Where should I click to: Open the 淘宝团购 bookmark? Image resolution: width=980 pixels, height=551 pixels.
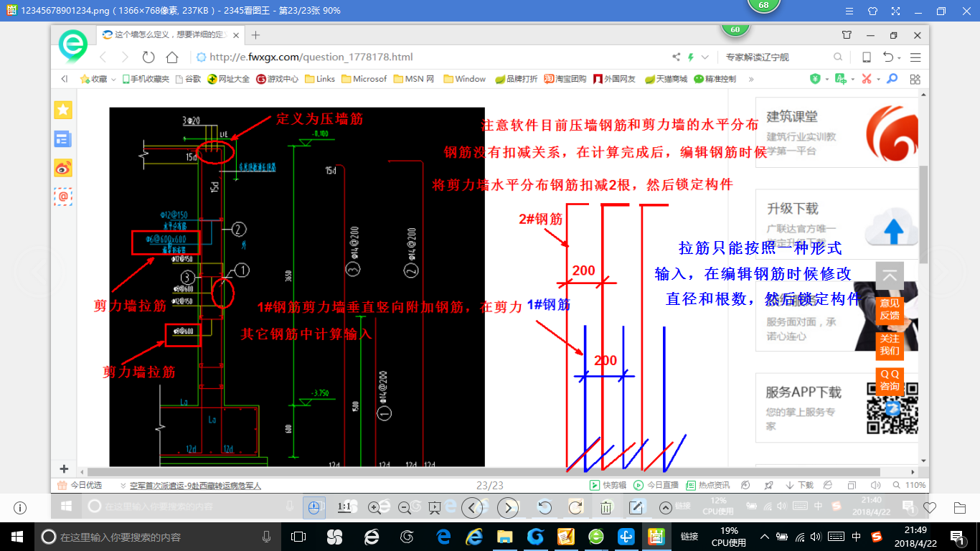click(565, 79)
